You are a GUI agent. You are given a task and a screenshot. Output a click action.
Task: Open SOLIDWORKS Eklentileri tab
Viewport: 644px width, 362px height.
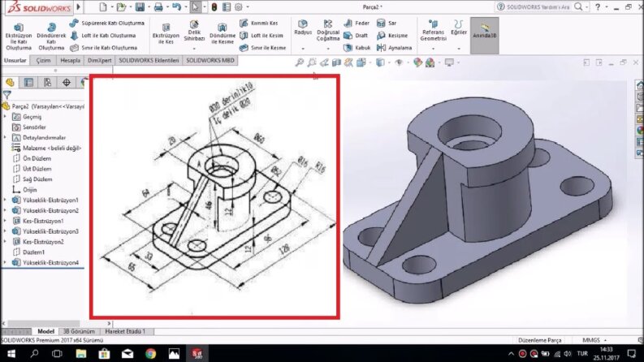[x=149, y=60]
